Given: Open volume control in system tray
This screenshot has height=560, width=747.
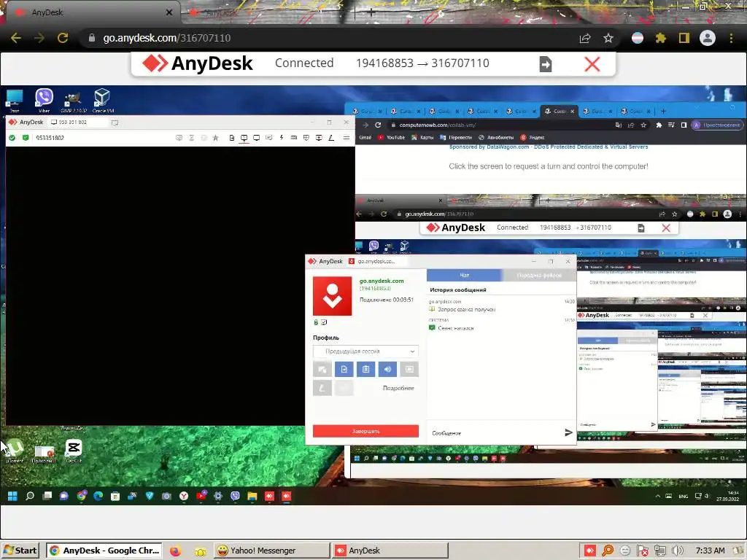Looking at the screenshot, I should pyautogui.click(x=677, y=551).
